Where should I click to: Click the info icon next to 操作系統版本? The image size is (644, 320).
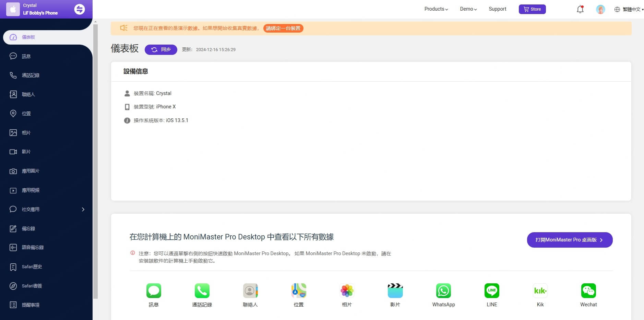[127, 120]
